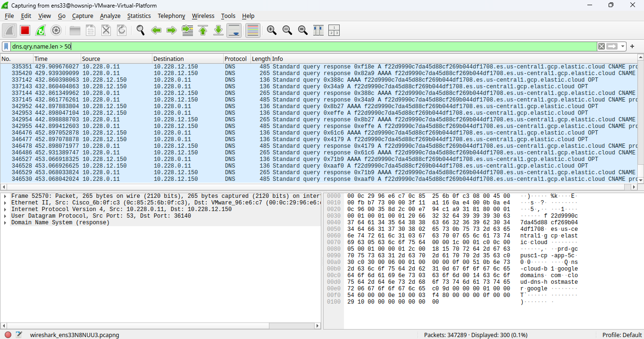Viewport: 644px width, 339px height.
Task: Open the Help menu
Action: click(x=248, y=16)
